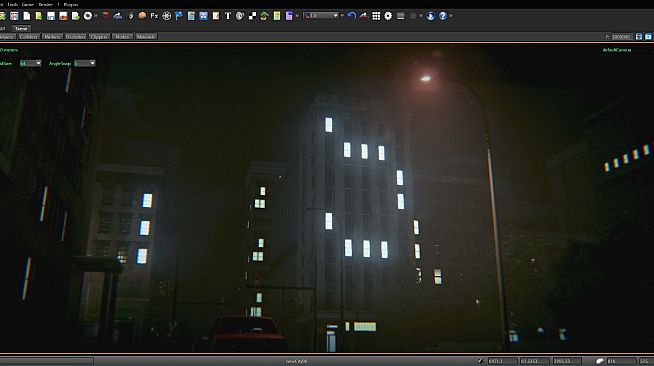Click the red box icon
Image resolution: width=654 pixels, height=366 pixels.
tap(106, 16)
